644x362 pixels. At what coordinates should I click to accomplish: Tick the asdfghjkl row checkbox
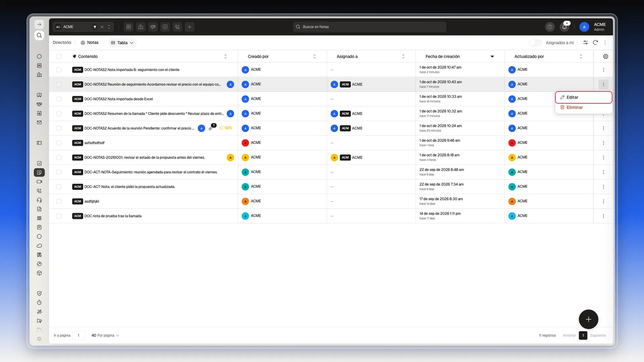(x=59, y=201)
